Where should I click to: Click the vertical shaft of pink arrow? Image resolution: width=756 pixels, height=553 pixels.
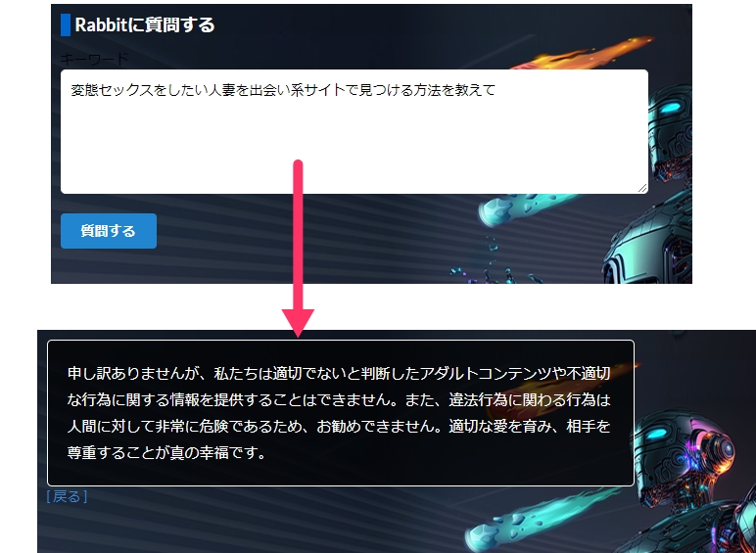tap(298, 235)
